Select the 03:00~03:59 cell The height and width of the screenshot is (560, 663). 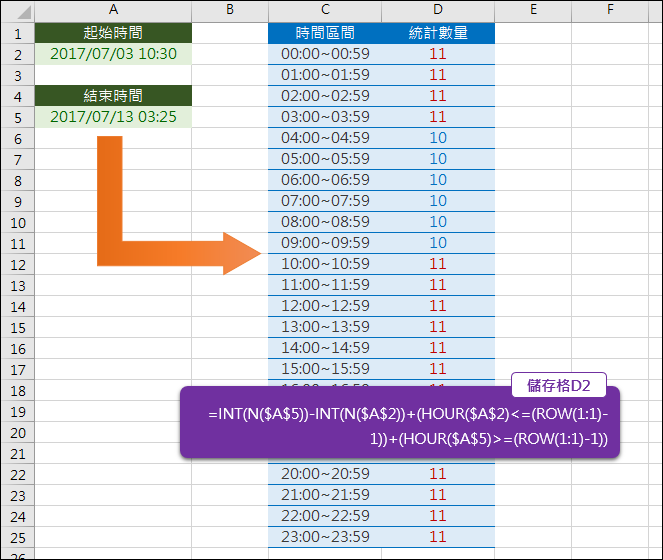click(x=325, y=117)
